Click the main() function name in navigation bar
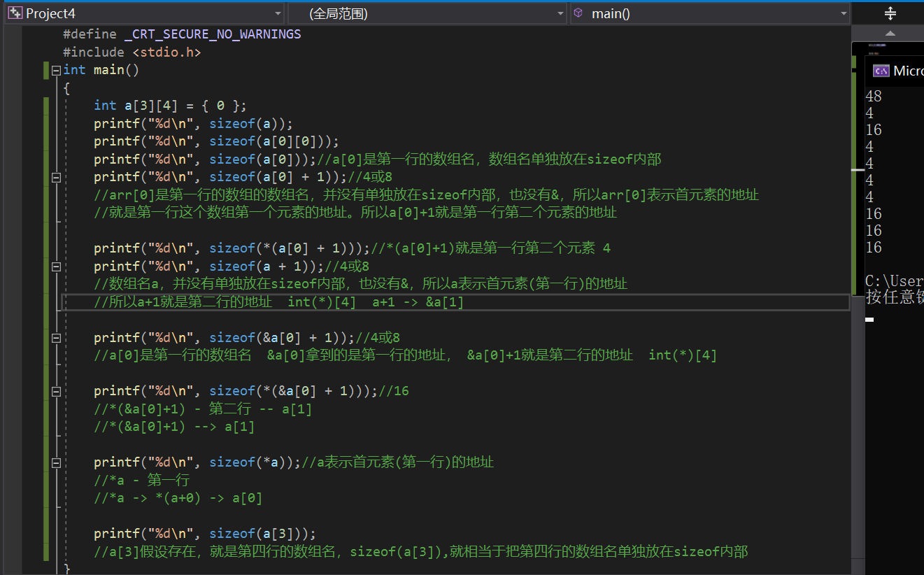924x575 pixels. tap(611, 13)
